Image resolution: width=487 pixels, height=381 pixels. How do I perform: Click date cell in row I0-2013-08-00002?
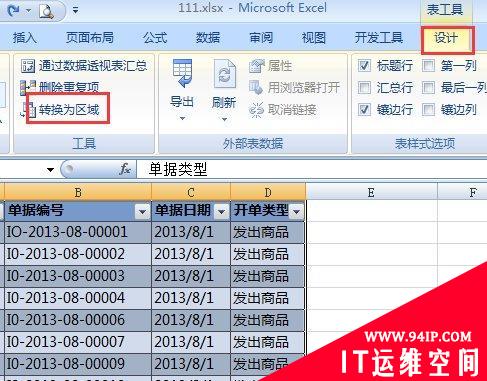[x=191, y=254]
